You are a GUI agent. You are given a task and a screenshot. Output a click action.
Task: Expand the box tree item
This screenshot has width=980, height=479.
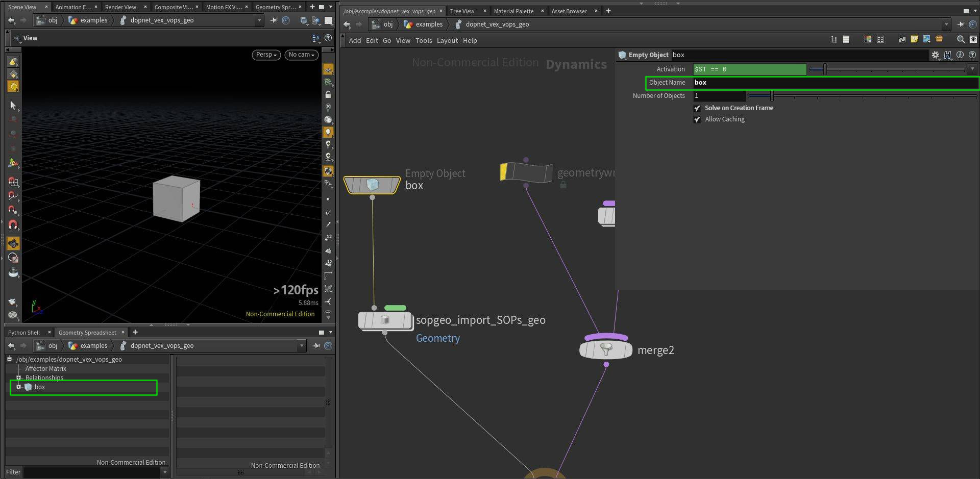(18, 387)
